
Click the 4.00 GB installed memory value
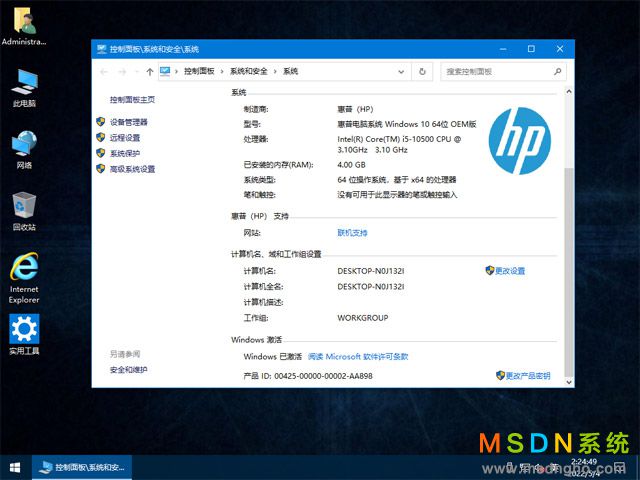click(351, 165)
